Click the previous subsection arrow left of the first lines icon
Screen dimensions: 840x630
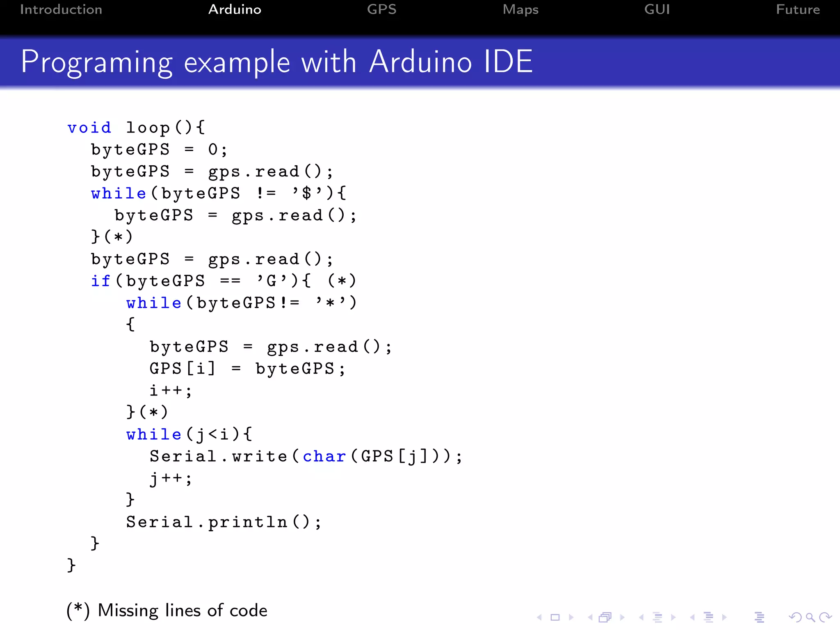pos(641,617)
